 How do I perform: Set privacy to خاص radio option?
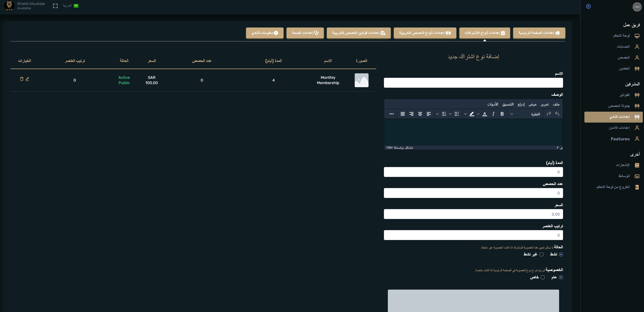(543, 277)
